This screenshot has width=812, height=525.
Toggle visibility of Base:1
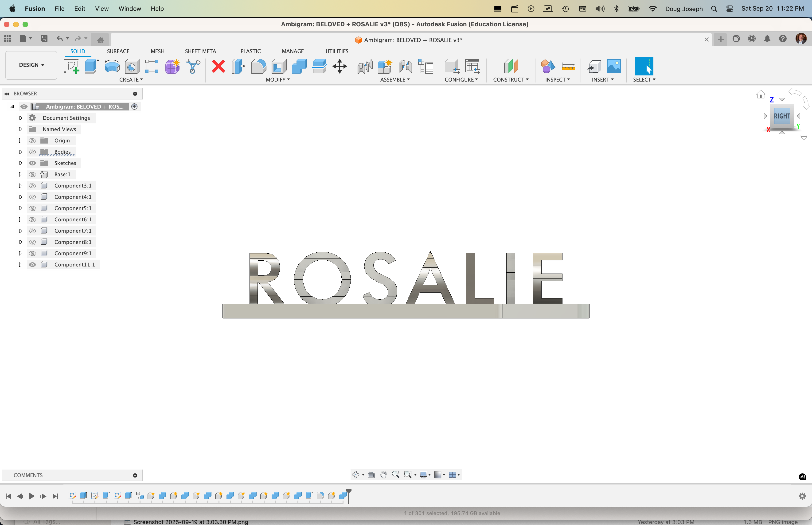coord(32,174)
